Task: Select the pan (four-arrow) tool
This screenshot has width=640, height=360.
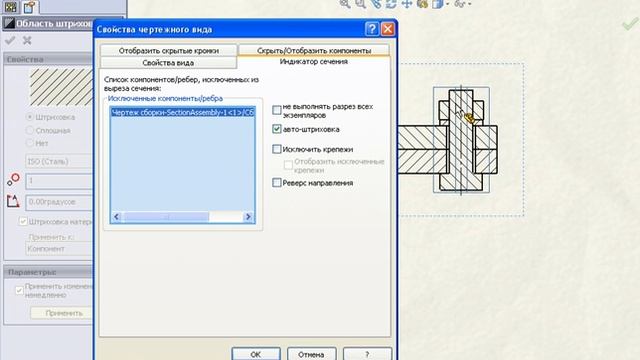Action: [407, 4]
